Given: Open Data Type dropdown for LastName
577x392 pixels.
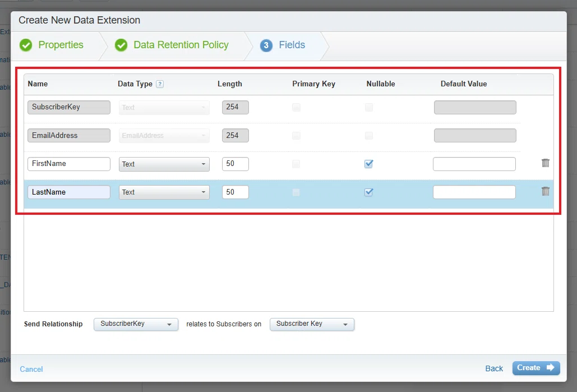Looking at the screenshot, I should 164,192.
